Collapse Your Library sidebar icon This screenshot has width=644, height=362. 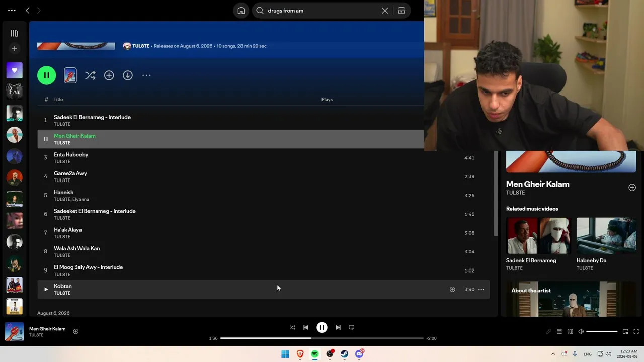click(x=14, y=33)
